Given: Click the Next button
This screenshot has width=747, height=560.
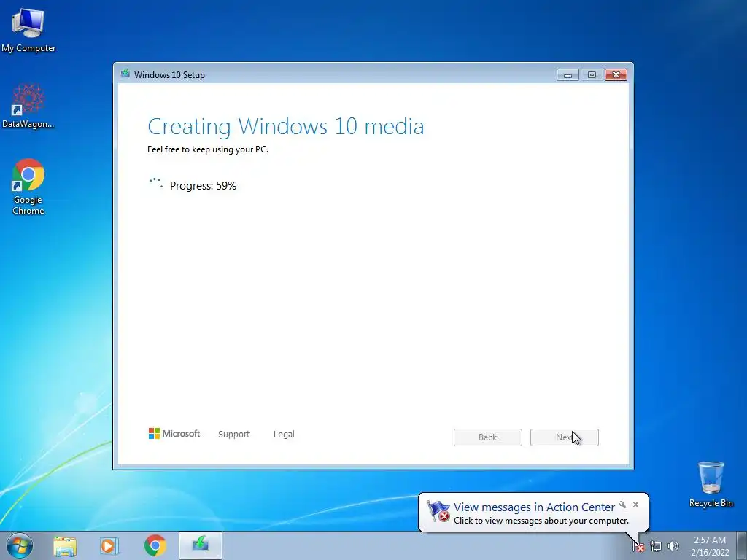Looking at the screenshot, I should pos(565,437).
